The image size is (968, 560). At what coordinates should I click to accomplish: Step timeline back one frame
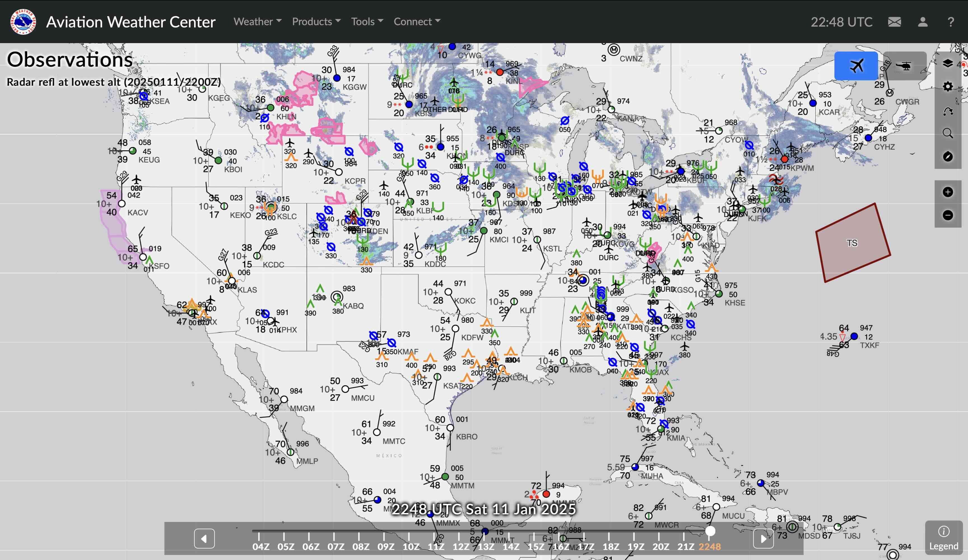[x=204, y=538]
